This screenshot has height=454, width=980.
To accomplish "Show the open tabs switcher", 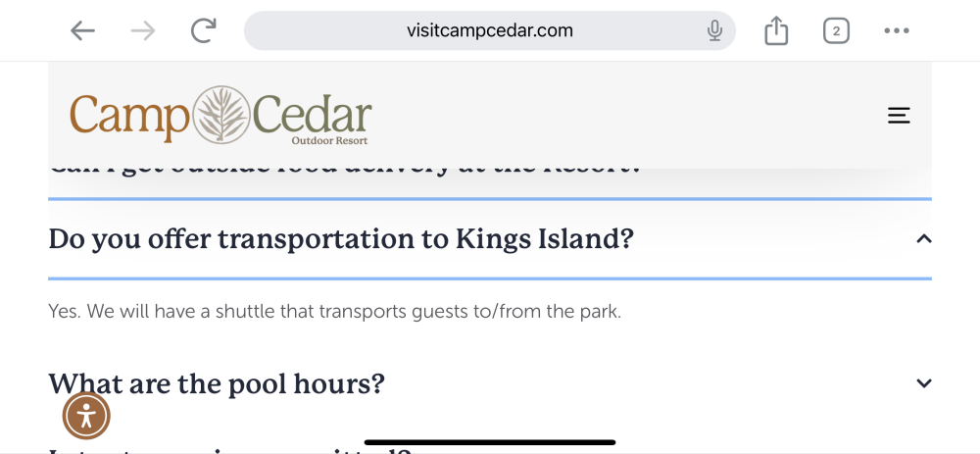I will click(836, 31).
